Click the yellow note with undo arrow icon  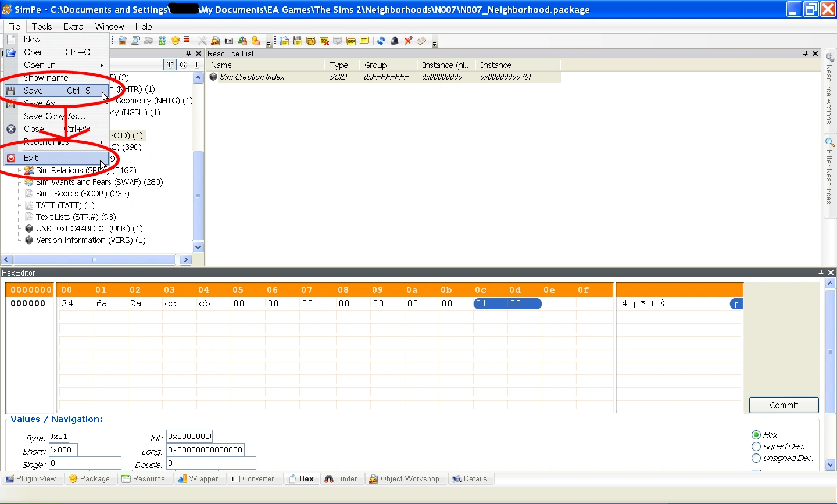point(311,41)
